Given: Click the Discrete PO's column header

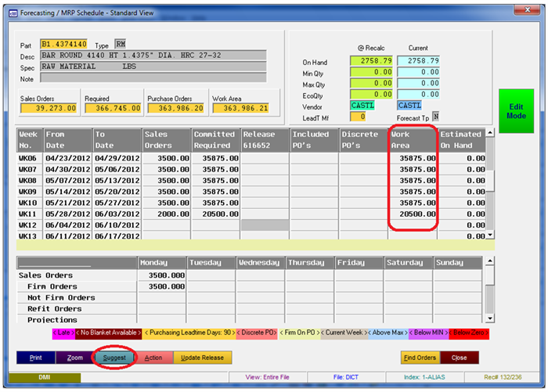Looking at the screenshot, I should (363, 140).
